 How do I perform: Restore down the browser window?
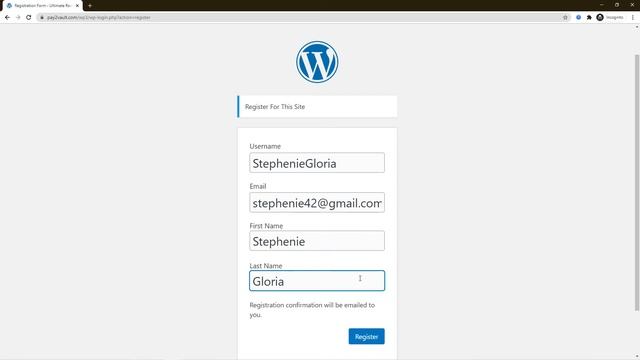click(617, 5)
